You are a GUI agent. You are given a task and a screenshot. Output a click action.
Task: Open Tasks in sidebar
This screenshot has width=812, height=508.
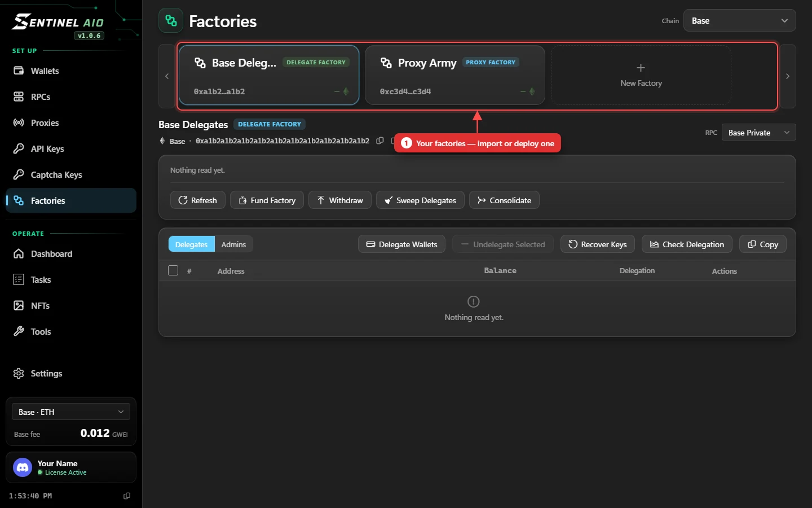coord(71,280)
